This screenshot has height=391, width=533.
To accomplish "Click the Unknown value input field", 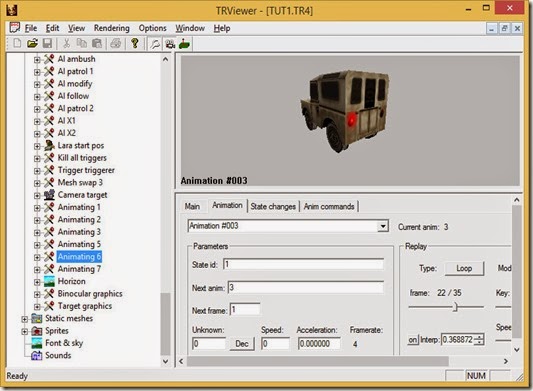I will [x=209, y=344].
